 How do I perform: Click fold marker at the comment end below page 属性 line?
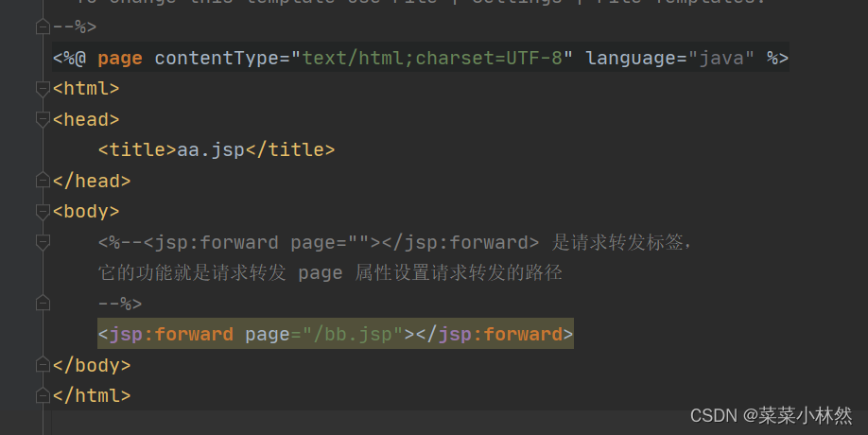pos(42,304)
